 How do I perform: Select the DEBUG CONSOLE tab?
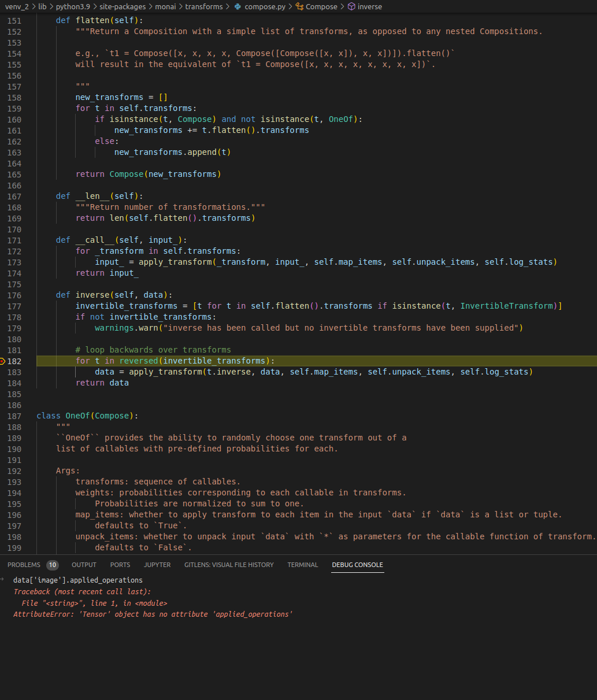(357, 565)
